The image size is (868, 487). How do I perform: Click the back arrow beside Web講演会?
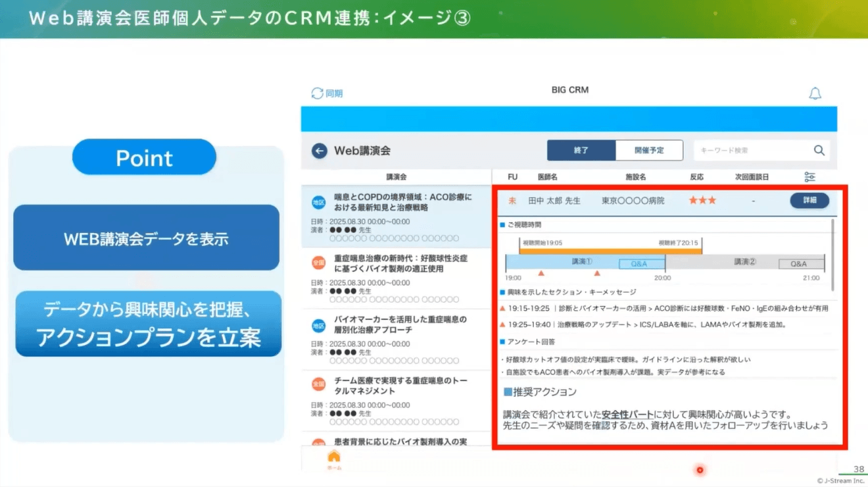coord(318,151)
